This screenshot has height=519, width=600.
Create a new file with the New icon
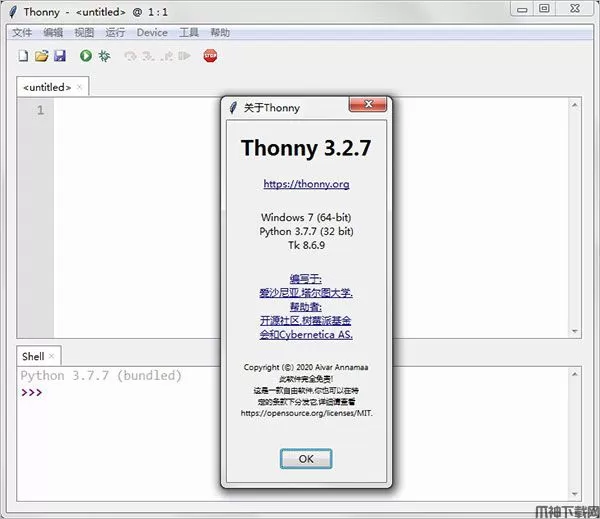click(23, 56)
